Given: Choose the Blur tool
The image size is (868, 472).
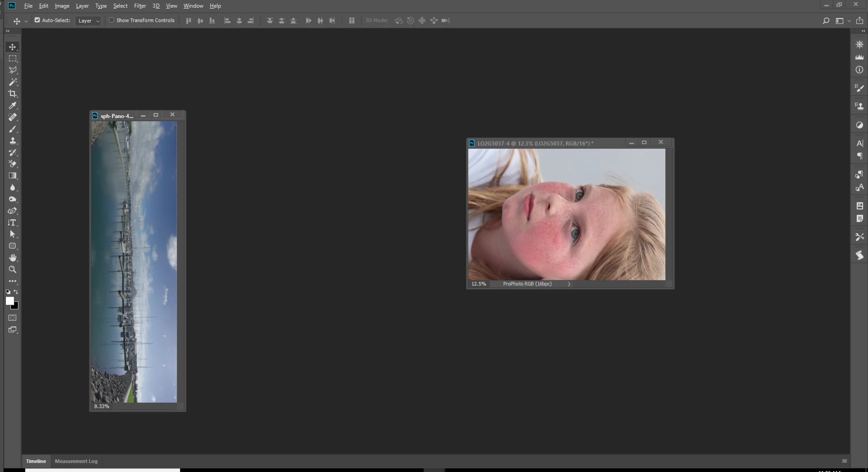Looking at the screenshot, I should 13,188.
